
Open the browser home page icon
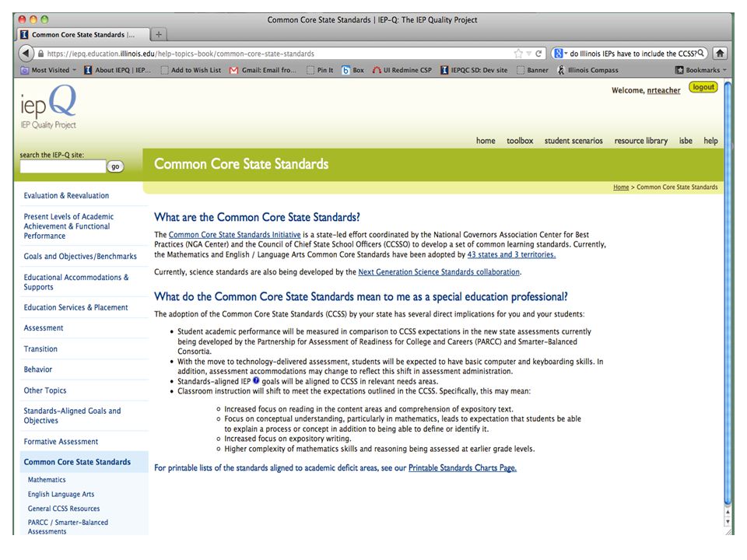tap(721, 54)
